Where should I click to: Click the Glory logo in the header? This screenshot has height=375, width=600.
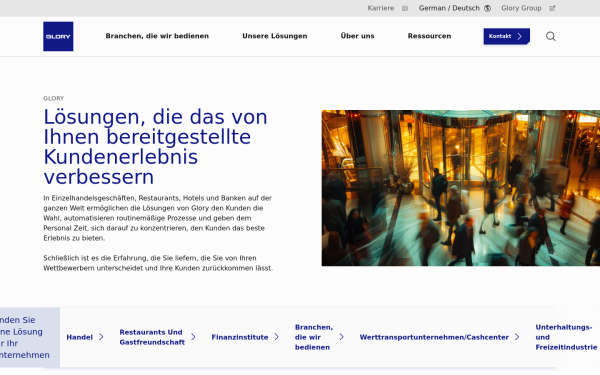tap(58, 36)
